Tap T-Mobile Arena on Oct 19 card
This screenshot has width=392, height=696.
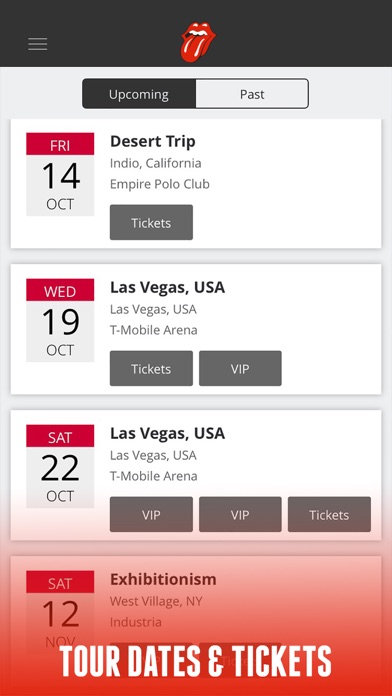pos(154,330)
